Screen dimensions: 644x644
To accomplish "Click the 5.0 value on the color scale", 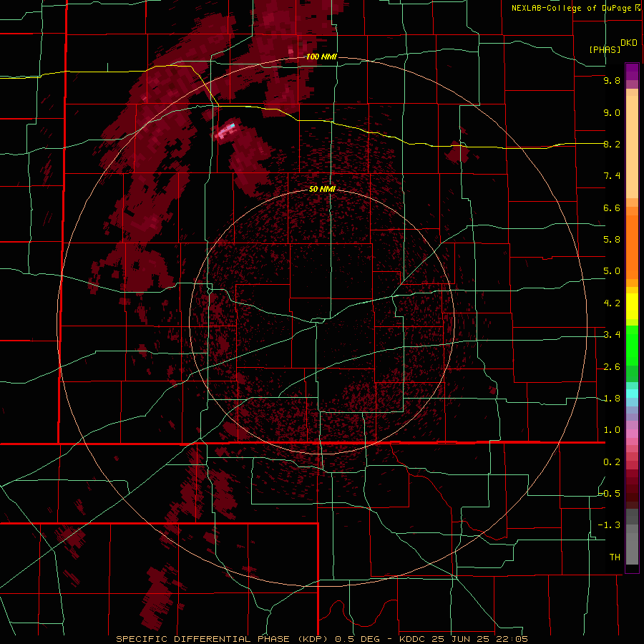I will point(612,271).
